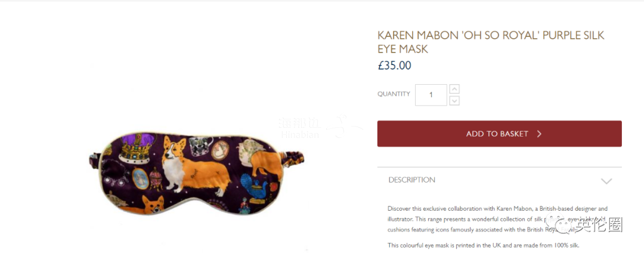The height and width of the screenshot is (253, 644).
Task: Select the product title text
Action: tap(491, 42)
